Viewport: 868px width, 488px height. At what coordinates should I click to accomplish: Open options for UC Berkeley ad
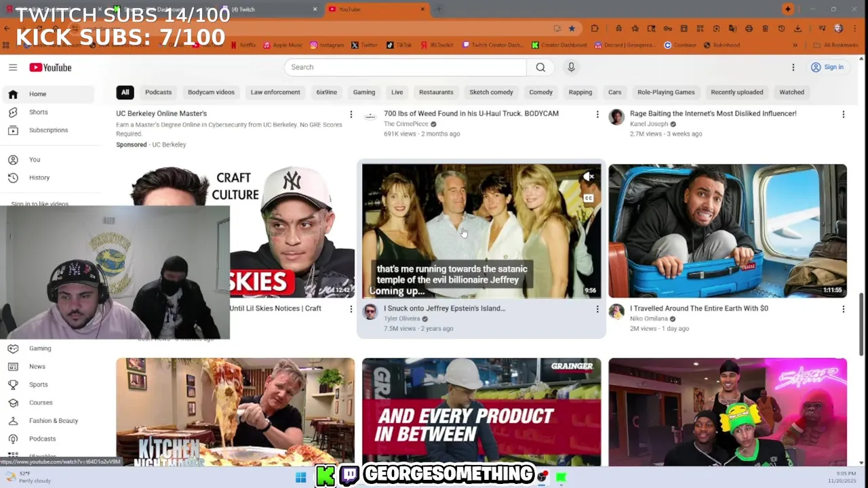(351, 115)
